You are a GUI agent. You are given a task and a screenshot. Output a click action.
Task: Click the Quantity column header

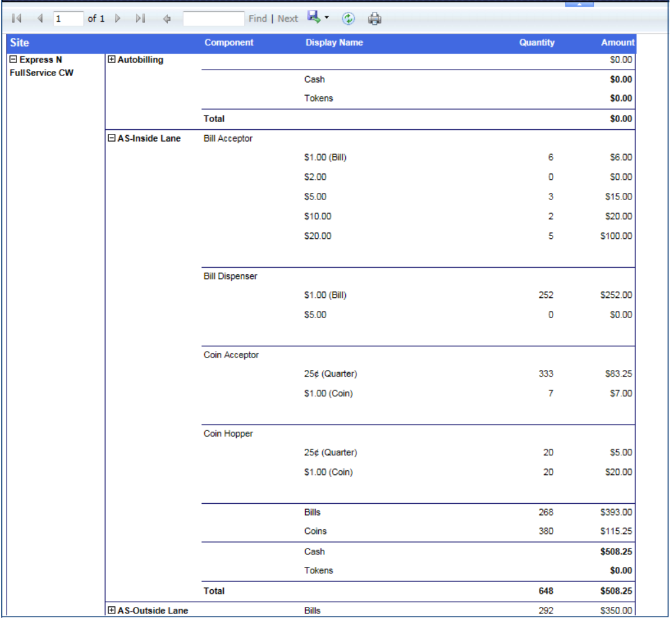pyautogui.click(x=537, y=43)
